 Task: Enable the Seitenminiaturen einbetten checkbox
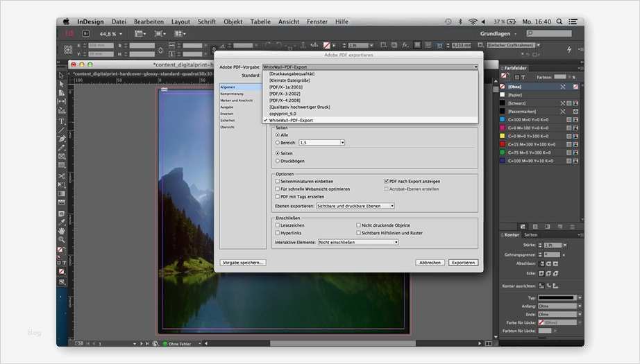coord(278,182)
